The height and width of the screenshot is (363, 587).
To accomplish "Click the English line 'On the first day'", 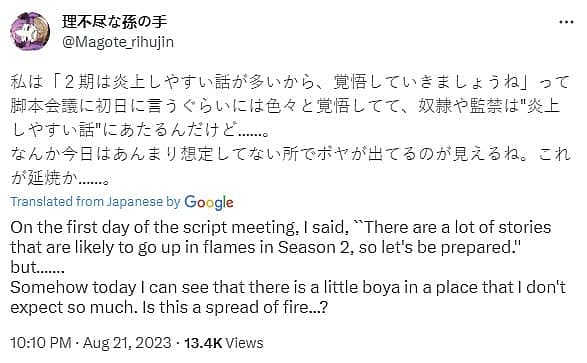I will (x=281, y=228).
